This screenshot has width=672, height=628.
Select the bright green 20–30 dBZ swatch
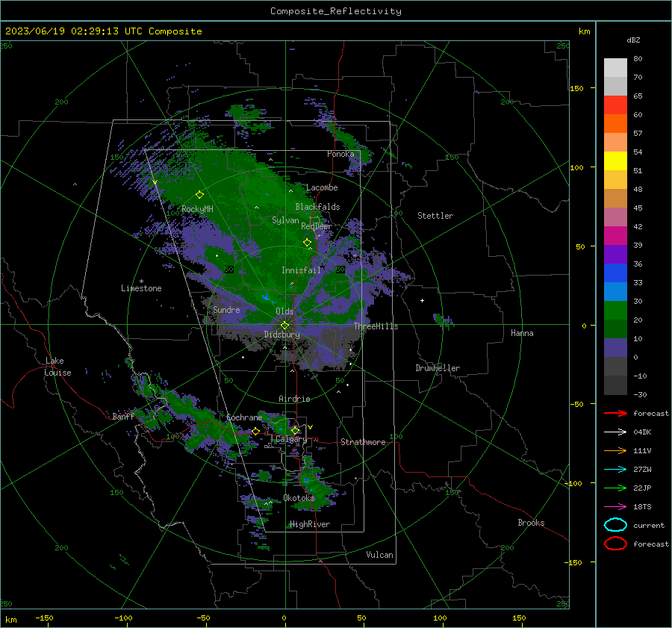pyautogui.click(x=615, y=311)
